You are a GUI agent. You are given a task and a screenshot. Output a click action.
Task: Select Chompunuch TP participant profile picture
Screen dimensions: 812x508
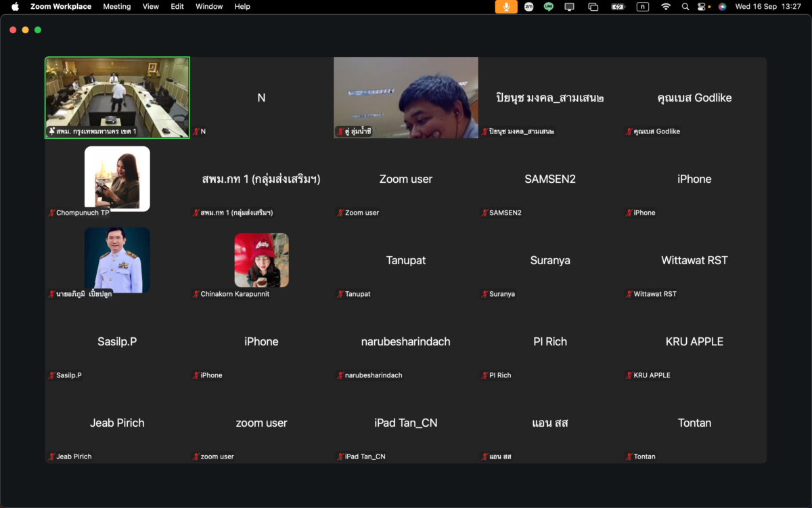(x=117, y=179)
